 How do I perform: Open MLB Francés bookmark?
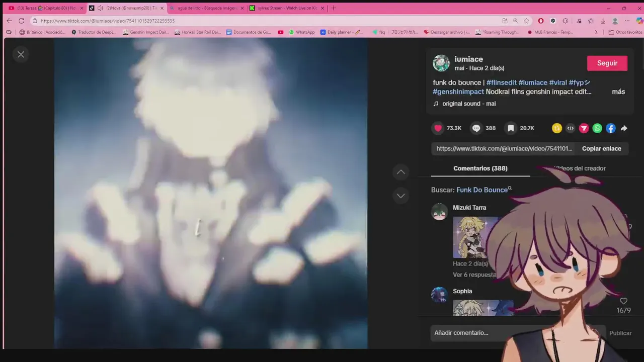click(550, 32)
